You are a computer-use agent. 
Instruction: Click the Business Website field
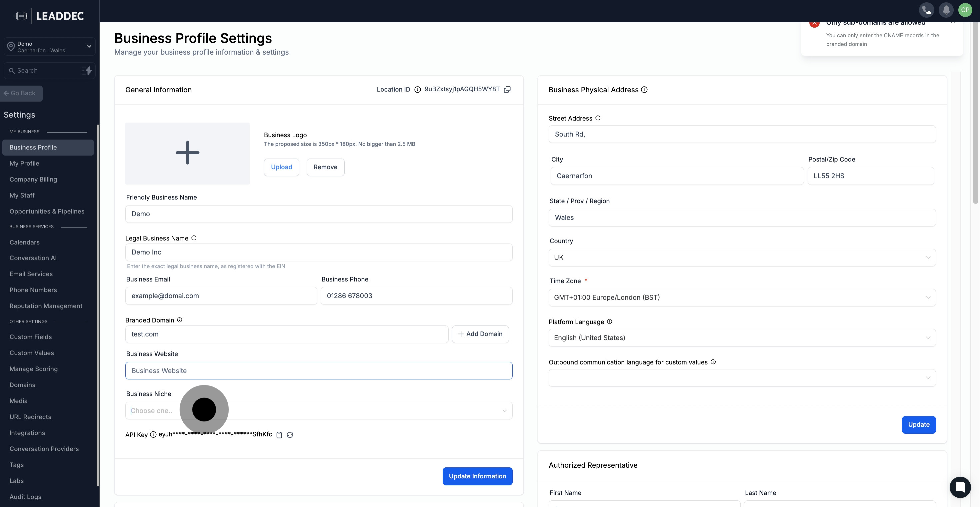pos(318,370)
